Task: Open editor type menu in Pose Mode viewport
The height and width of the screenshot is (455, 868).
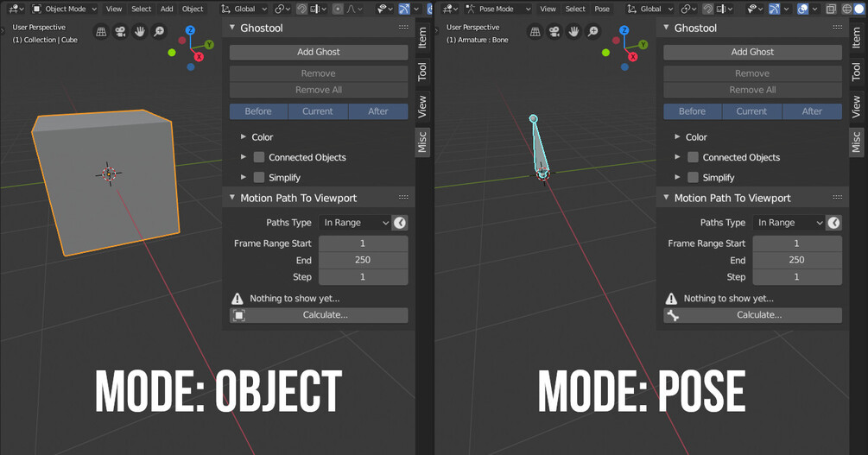Action: pos(449,9)
